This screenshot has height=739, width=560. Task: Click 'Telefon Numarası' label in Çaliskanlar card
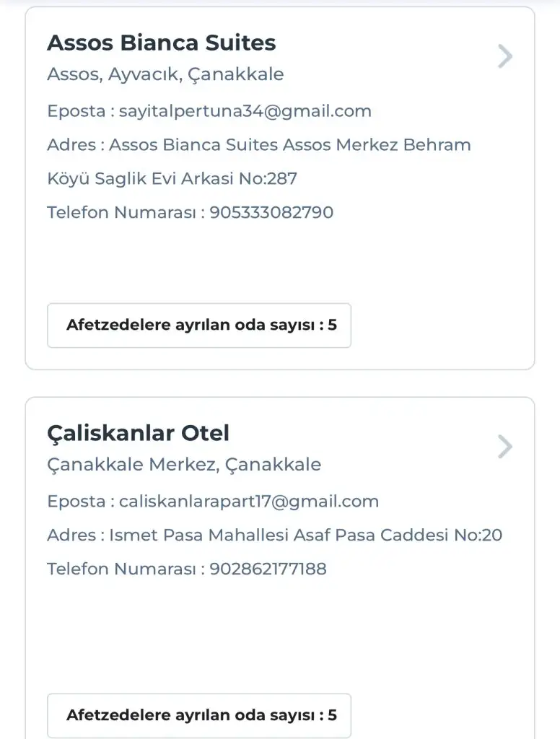click(121, 569)
